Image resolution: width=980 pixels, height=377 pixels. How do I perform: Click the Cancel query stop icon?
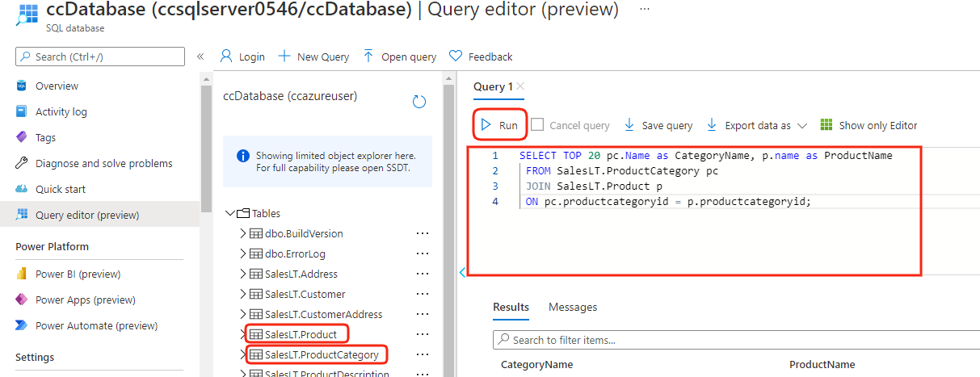tap(537, 125)
